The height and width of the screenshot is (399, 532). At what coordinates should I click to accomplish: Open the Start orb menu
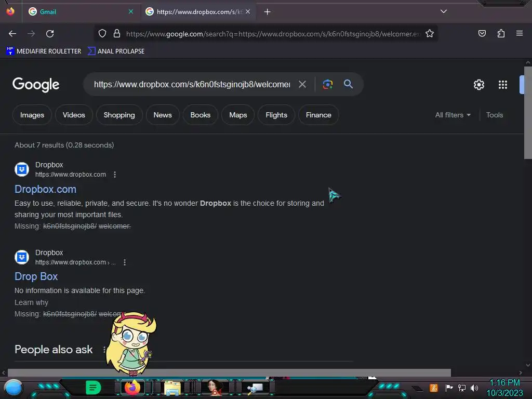click(x=14, y=388)
